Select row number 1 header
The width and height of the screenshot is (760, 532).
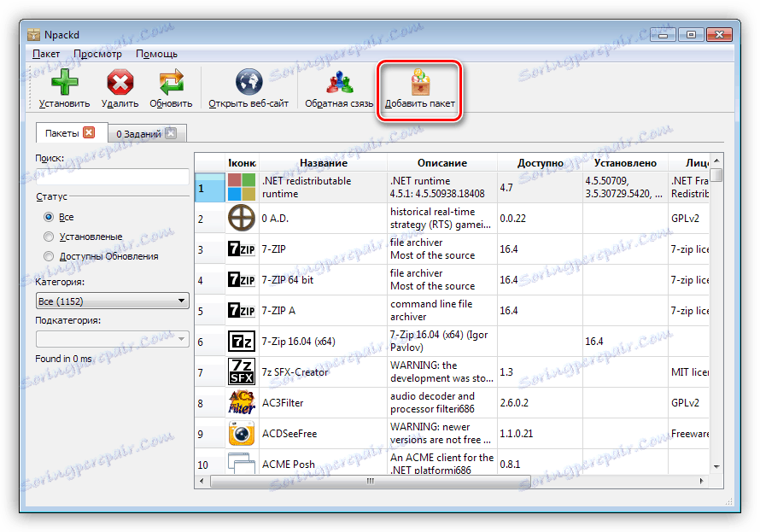tap(210, 188)
